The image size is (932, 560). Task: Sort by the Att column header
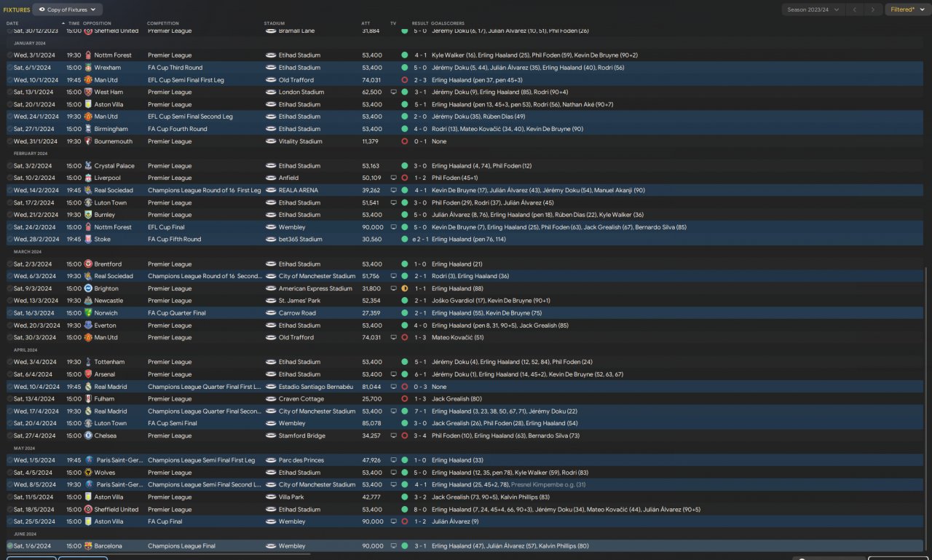366,23
